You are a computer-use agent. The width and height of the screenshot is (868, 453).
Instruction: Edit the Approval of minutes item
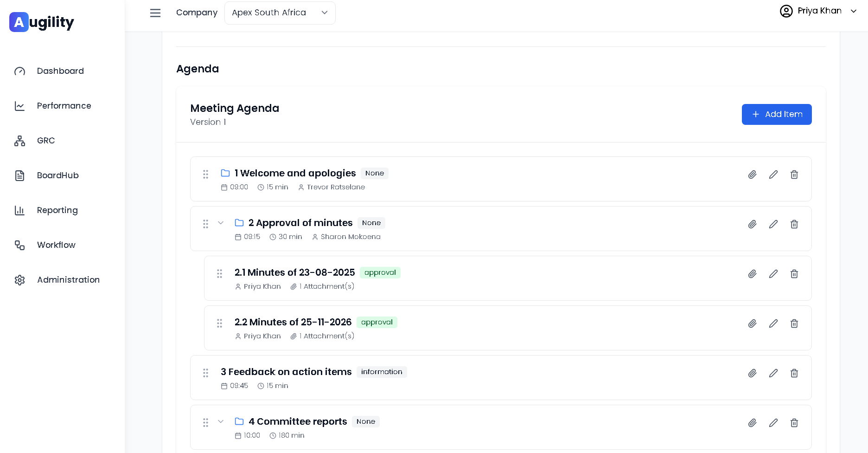[x=773, y=224]
